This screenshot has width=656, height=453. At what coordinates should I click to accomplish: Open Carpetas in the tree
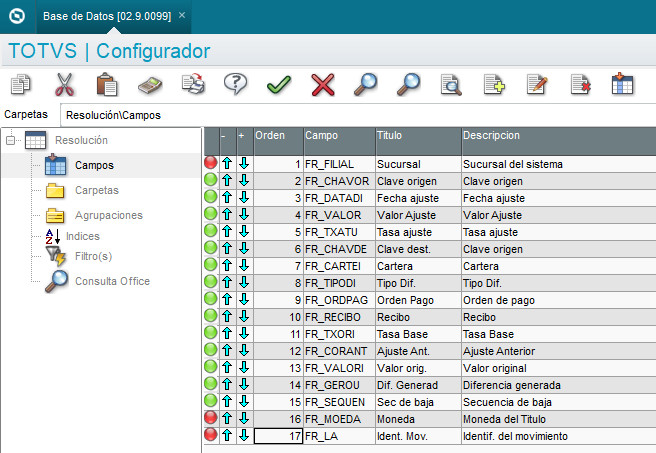[x=97, y=190]
